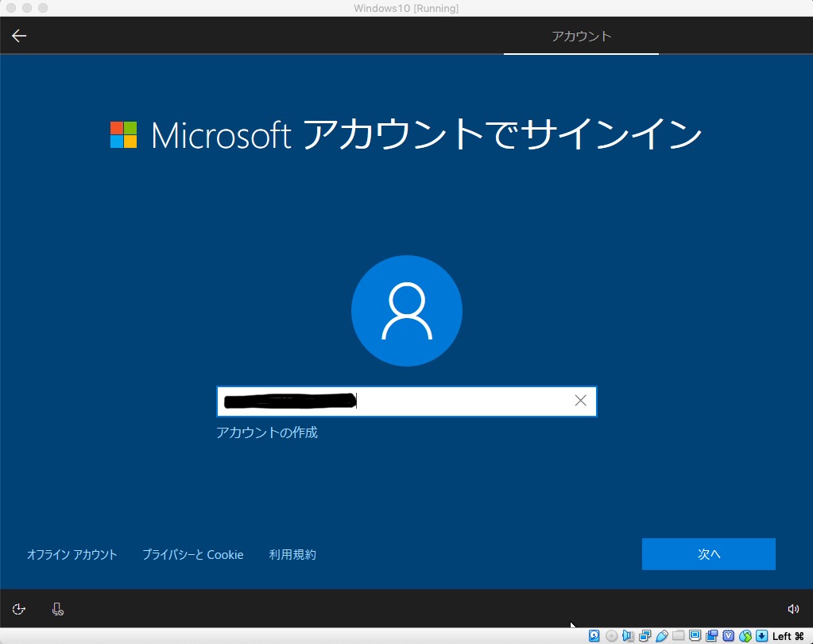Adjust the volume speaker icon

point(793,609)
